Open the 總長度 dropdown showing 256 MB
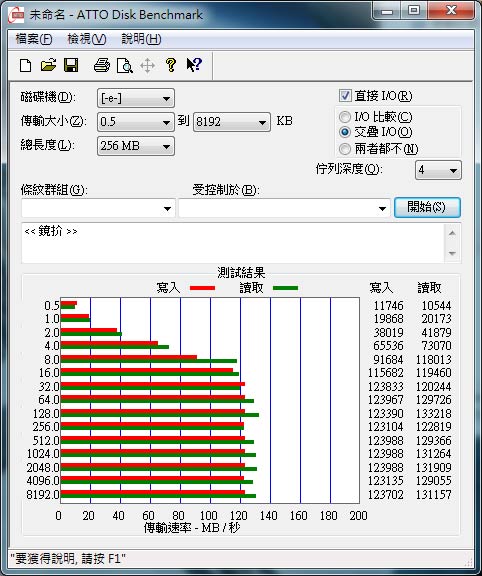Screen dimensions: 482x576 click(136, 146)
